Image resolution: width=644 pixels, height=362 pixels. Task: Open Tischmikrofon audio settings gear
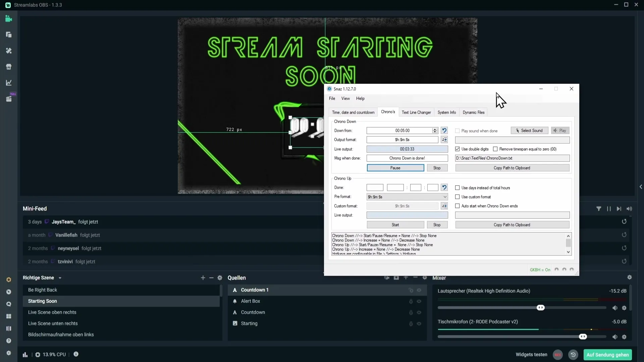(x=624, y=337)
